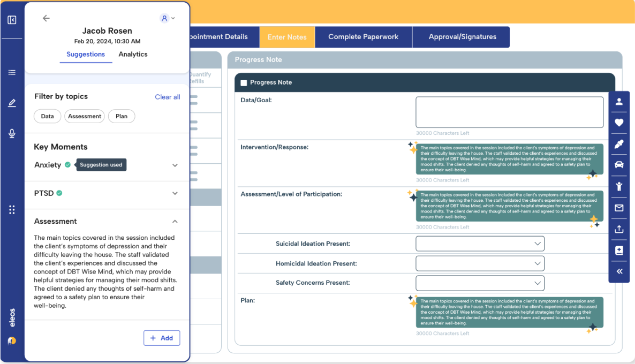Open the Suicidal Ideation Present dropdown
The height and width of the screenshot is (364, 635).
(x=480, y=244)
